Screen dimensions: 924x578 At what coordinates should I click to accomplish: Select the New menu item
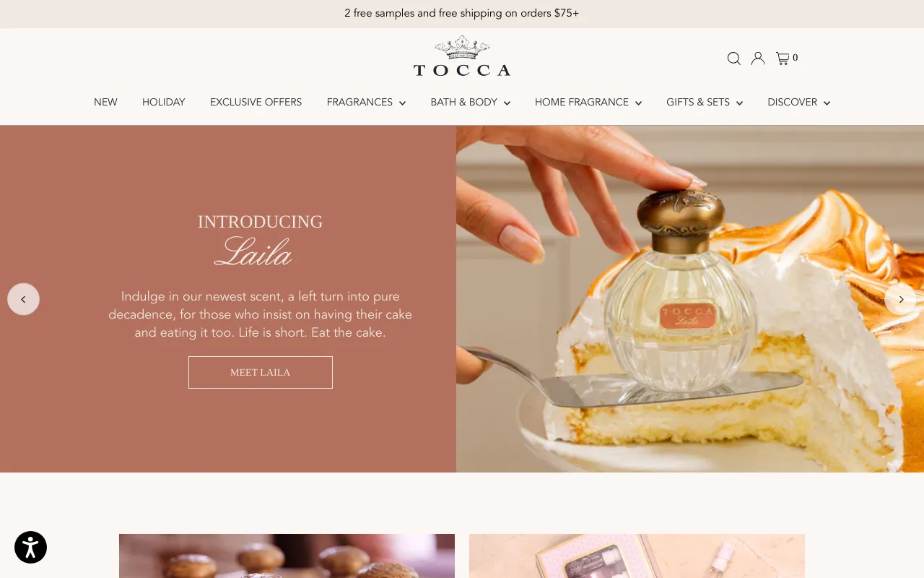click(105, 103)
